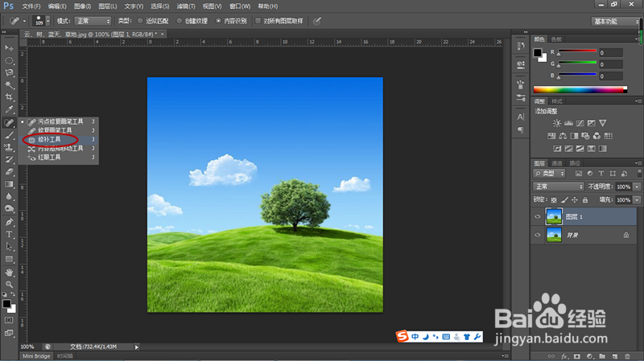Select the Blur tool
This screenshot has height=361, width=644.
[9, 196]
